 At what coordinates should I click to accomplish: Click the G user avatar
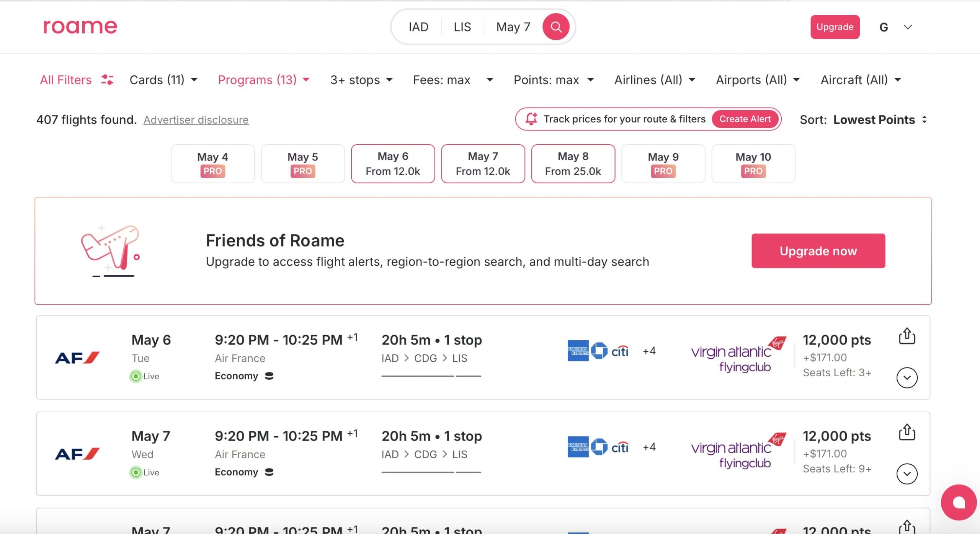click(884, 27)
